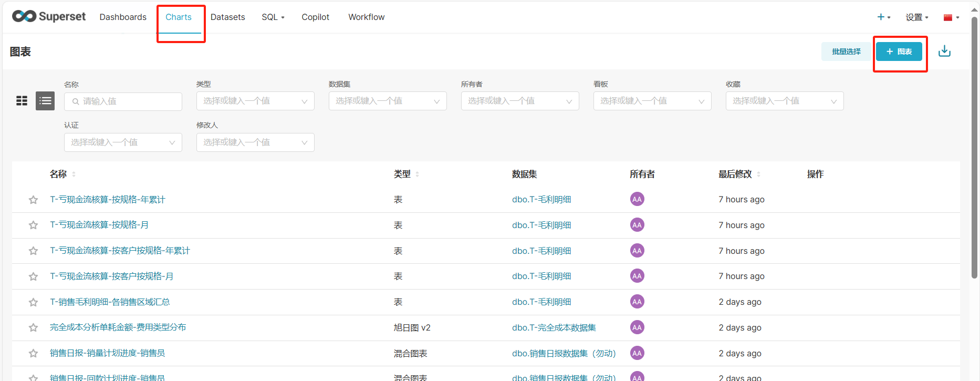Open chart T-销售毛利明细-各销售区域汇总
This screenshot has width=980, height=381.
pyautogui.click(x=110, y=302)
